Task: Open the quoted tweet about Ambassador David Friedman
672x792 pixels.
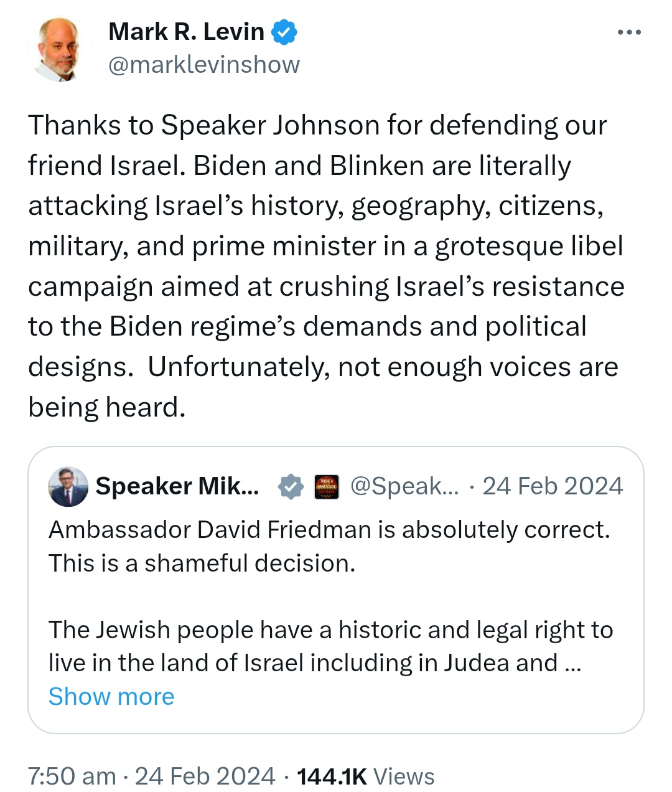Action: point(336,590)
